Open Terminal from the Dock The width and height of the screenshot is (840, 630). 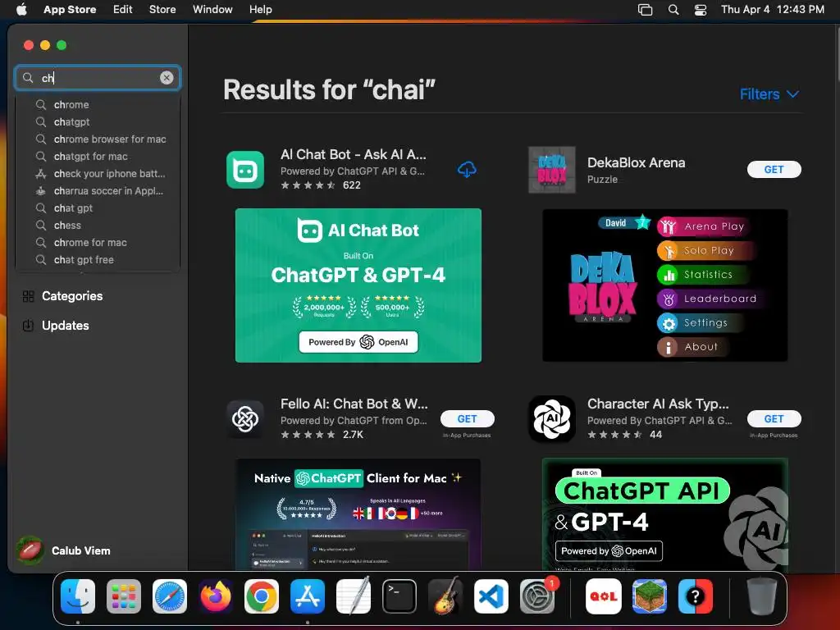point(399,596)
